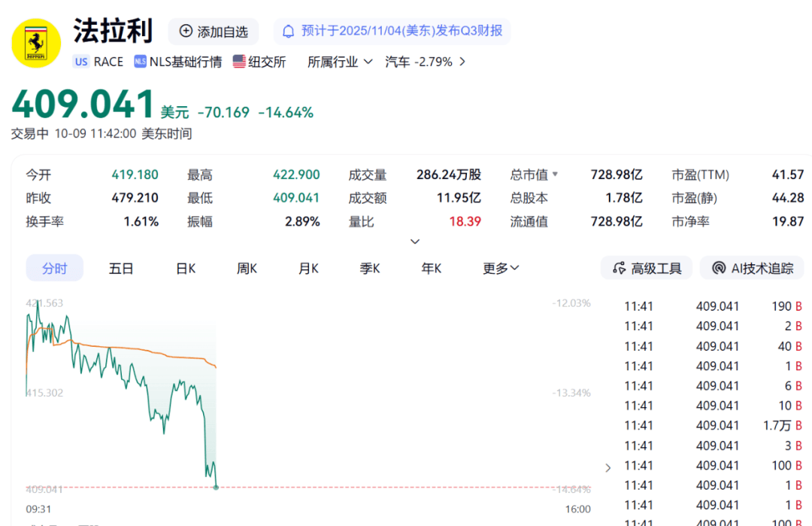Expand more stock stats with down chevron
The height and width of the screenshot is (526, 812).
pos(415,242)
